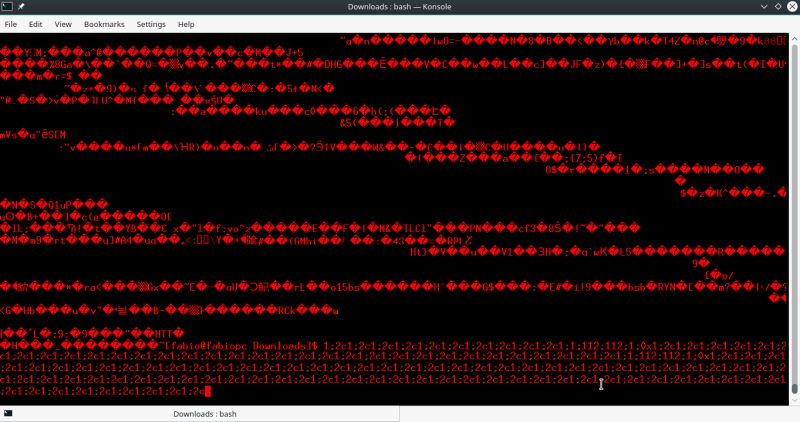Click the terminal scrollbar thumb
The image size is (800, 422).
pyautogui.click(x=794, y=388)
